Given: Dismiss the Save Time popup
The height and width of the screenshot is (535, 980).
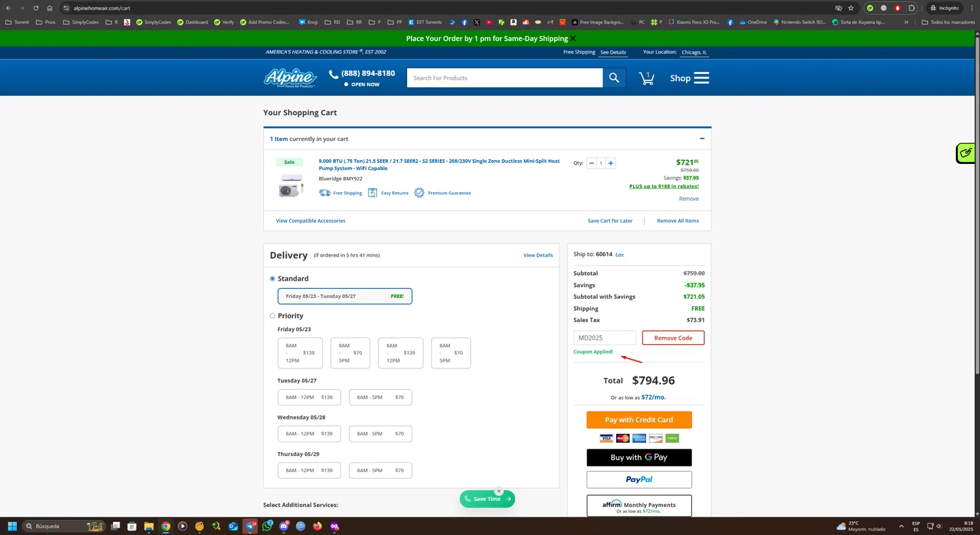Looking at the screenshot, I should coord(498,491).
